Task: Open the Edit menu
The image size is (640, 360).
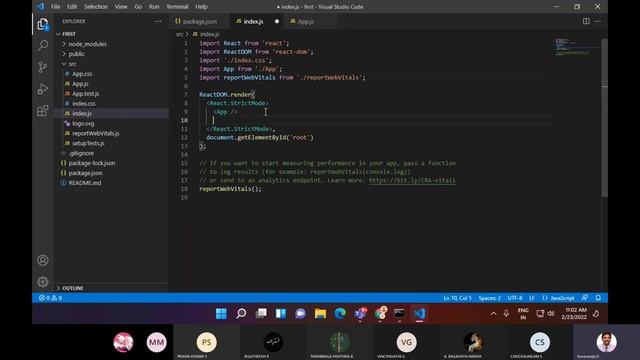Action: [x=72, y=7]
